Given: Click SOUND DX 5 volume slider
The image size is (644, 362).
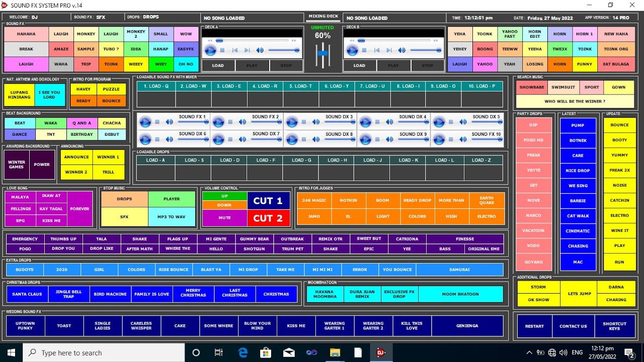Looking at the screenshot, I should (x=487, y=122).
